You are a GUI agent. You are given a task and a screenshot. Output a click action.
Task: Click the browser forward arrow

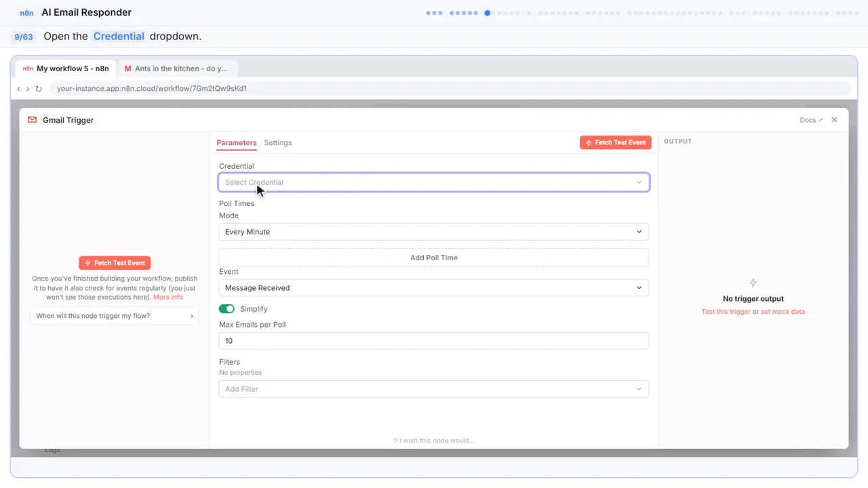click(x=28, y=89)
